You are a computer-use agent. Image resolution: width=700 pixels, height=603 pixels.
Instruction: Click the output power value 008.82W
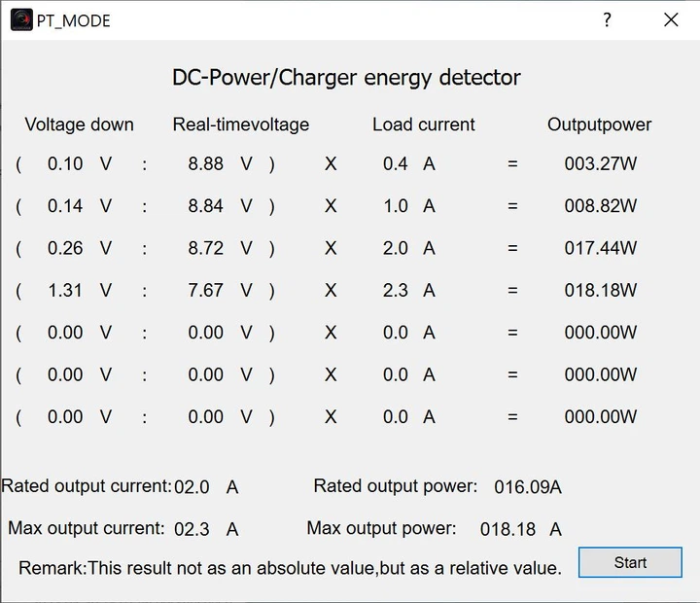coord(601,206)
